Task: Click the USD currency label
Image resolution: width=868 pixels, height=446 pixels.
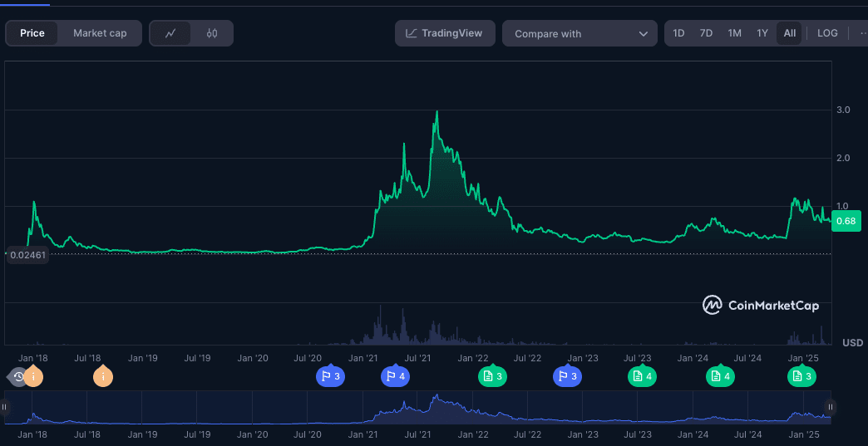Action: tap(852, 343)
